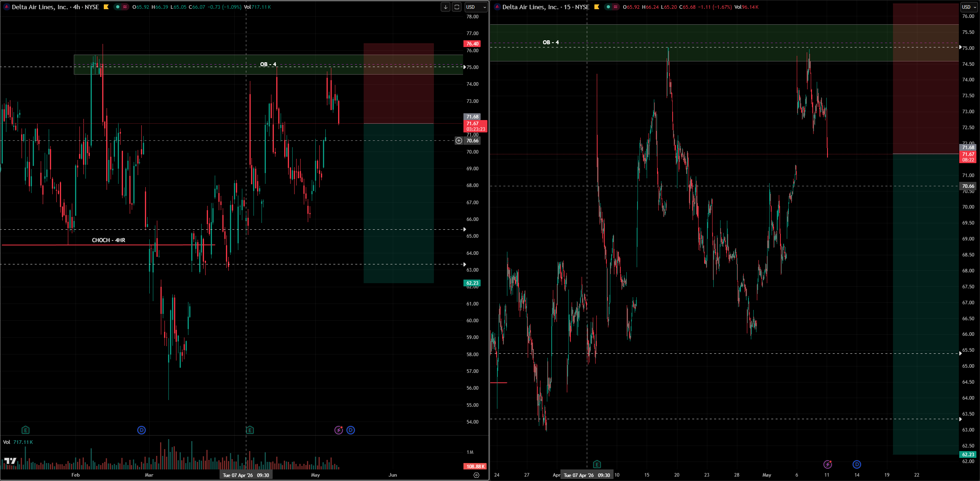This screenshot has height=481, width=980.
Task: Select the OB - 4 label on 15-minute chart
Action: [x=551, y=42]
